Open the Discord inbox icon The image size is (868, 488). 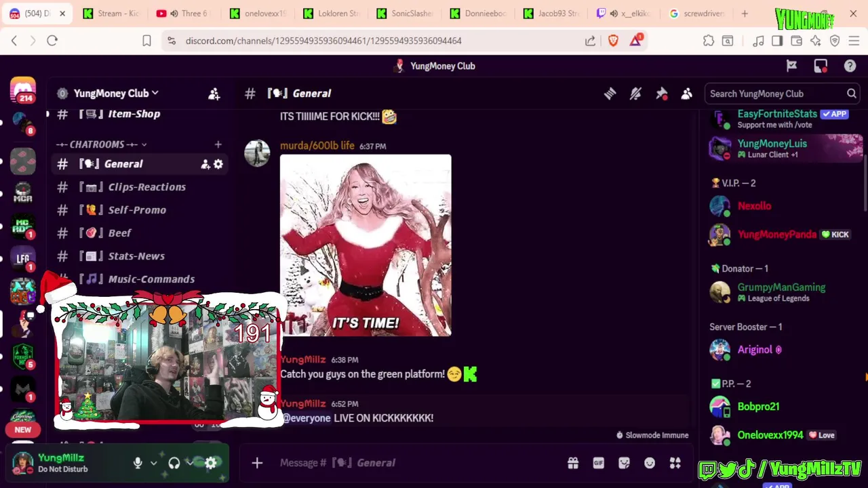[821, 66]
